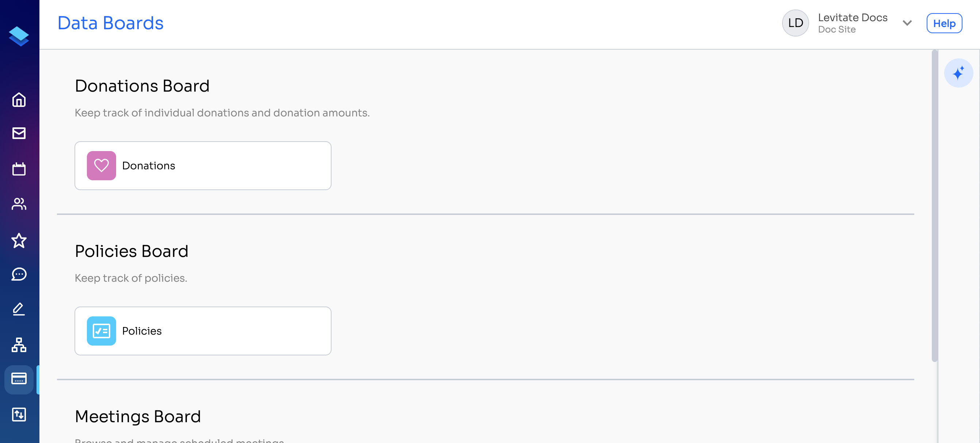980x443 pixels.
Task: Expand the Levitate Docs account dropdown chevron
Action: click(x=907, y=23)
